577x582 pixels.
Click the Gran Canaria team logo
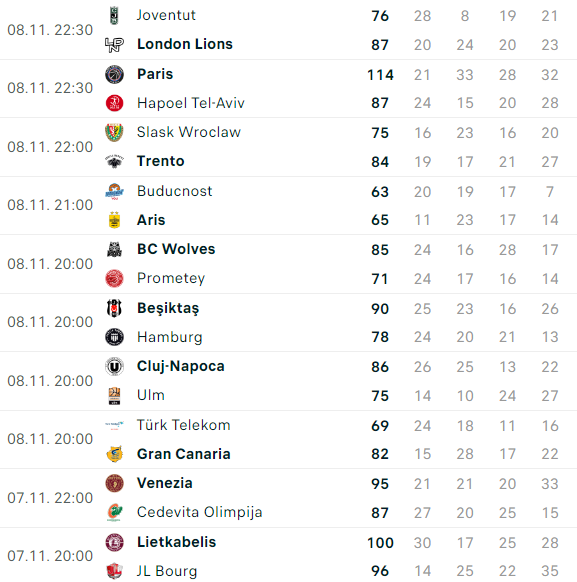(114, 454)
